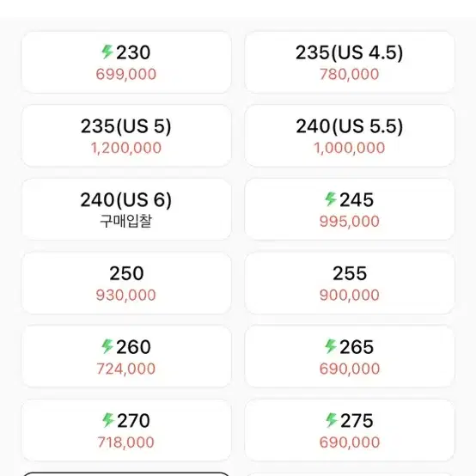Image resolution: width=476 pixels, height=476 pixels.
Task: Tap the lightning icon beside size 230
Action: click(107, 52)
